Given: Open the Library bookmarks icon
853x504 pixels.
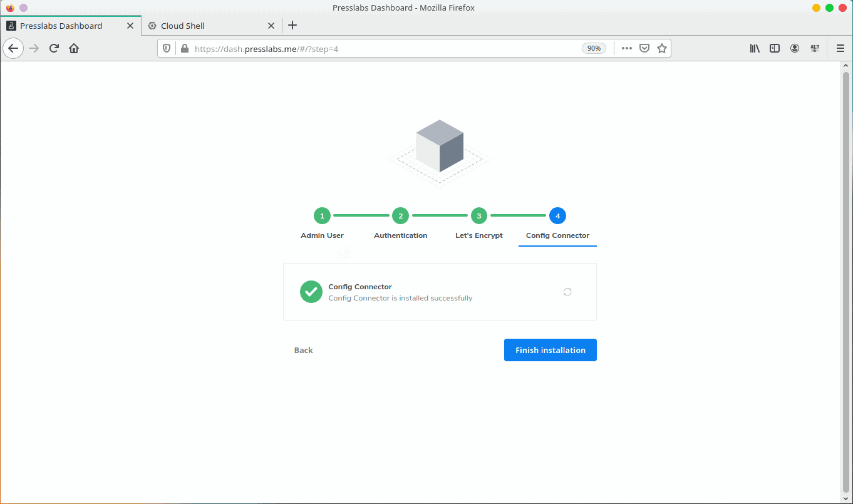Looking at the screenshot, I should coord(755,48).
